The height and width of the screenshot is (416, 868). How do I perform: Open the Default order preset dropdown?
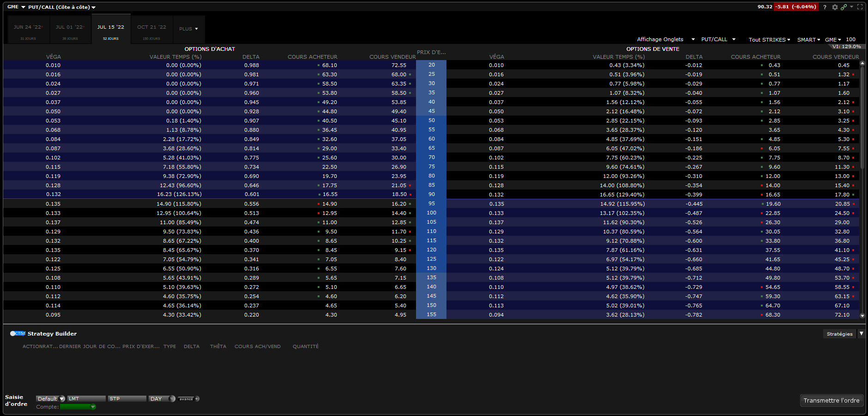[x=51, y=398]
